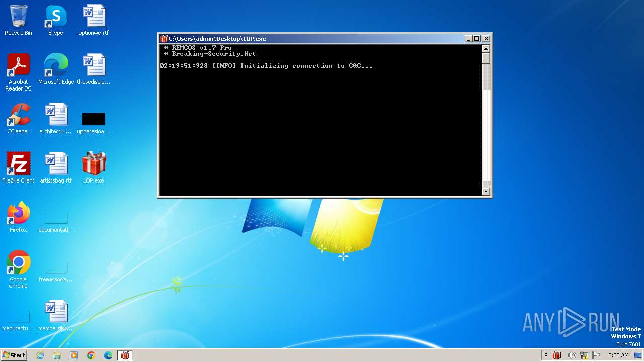
Task: Launch CCleaner from the desktop
Action: [x=18, y=119]
